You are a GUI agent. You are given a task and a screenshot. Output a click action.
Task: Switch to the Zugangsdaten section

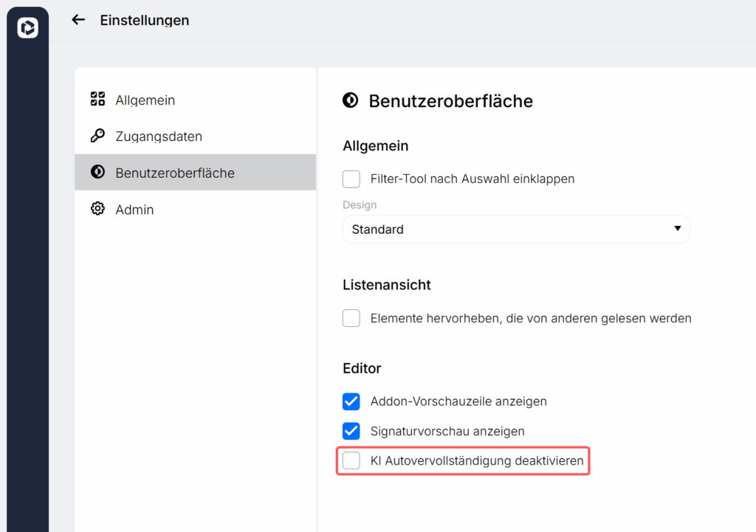[159, 136]
